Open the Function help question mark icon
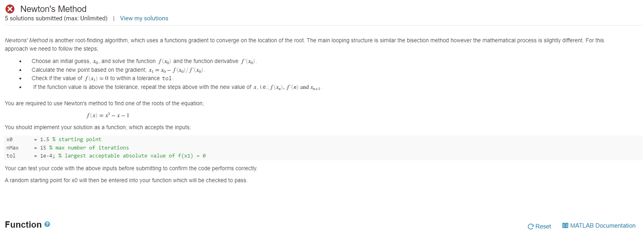644x238 pixels. (x=47, y=224)
